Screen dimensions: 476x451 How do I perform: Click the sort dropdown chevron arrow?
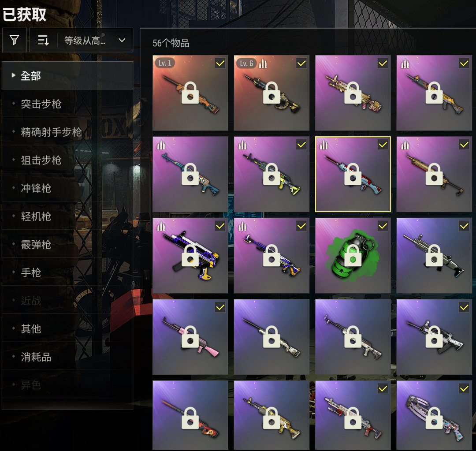[122, 40]
